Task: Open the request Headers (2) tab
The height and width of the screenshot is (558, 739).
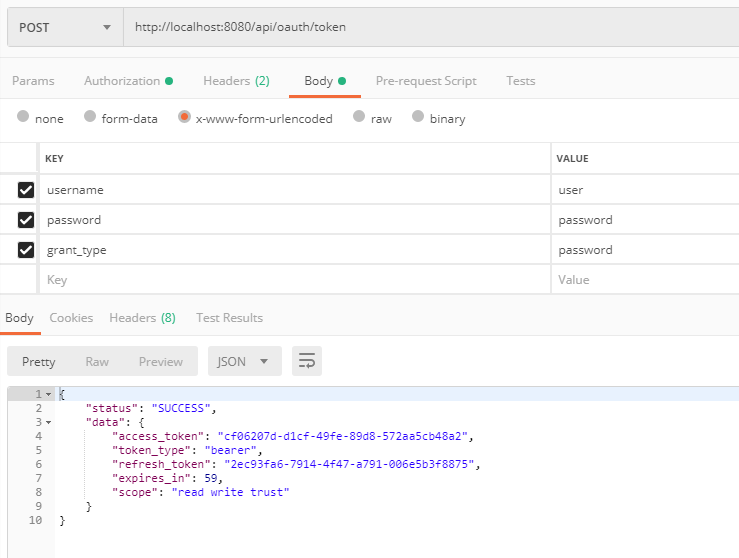Action: click(236, 81)
